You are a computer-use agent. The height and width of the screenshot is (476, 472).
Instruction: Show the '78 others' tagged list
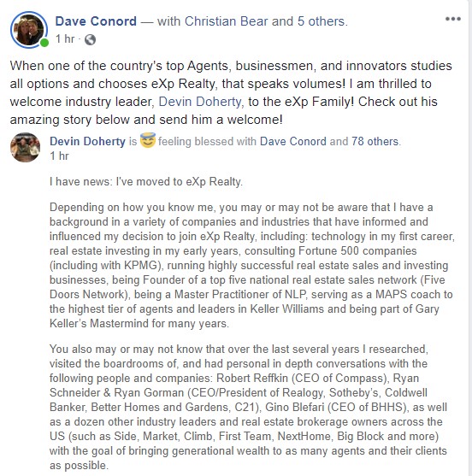point(375,142)
